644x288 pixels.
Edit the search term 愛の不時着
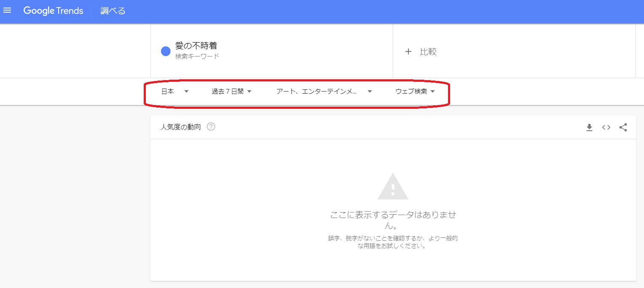point(196,46)
